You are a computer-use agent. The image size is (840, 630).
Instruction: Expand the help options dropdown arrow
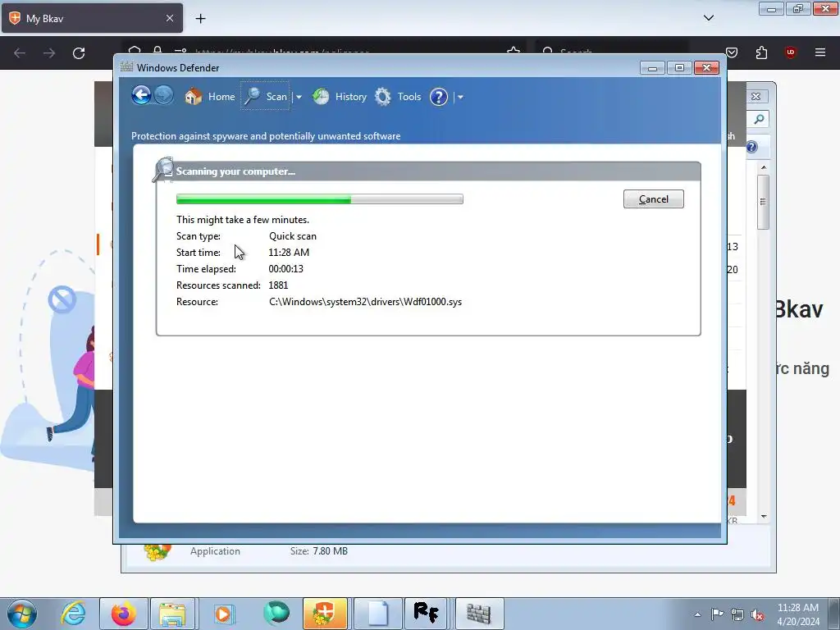click(460, 97)
